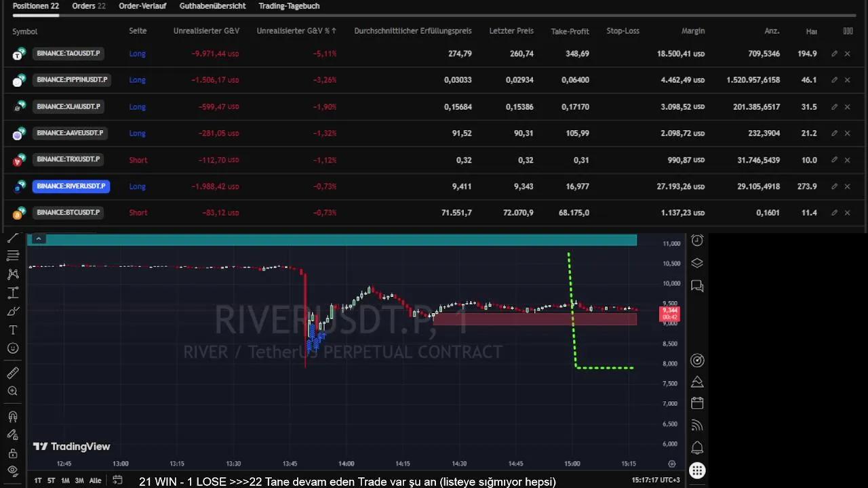868x488 pixels.
Task: Set chart range to 5T
Action: [52, 481]
